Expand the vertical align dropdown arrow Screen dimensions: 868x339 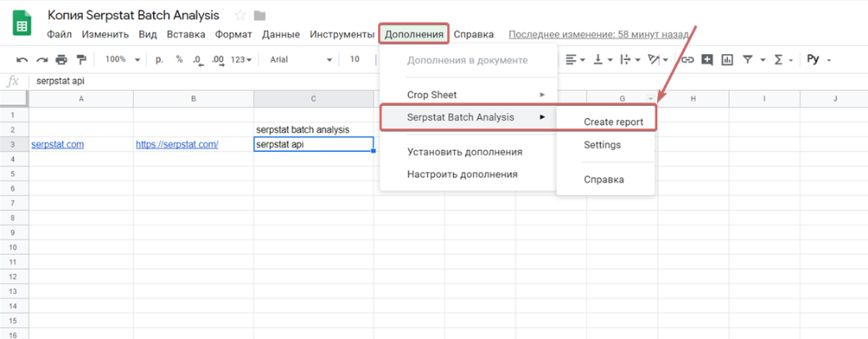pyautogui.click(x=610, y=60)
